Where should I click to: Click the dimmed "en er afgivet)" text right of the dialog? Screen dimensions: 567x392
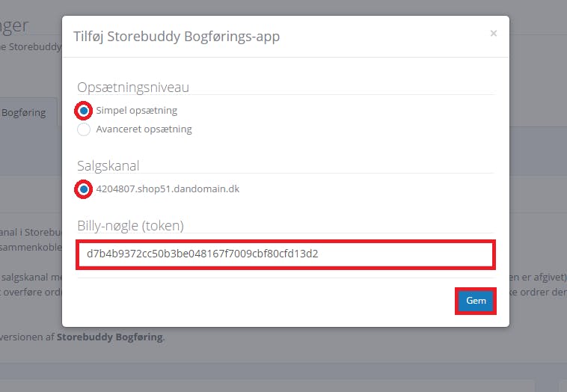[x=538, y=278]
